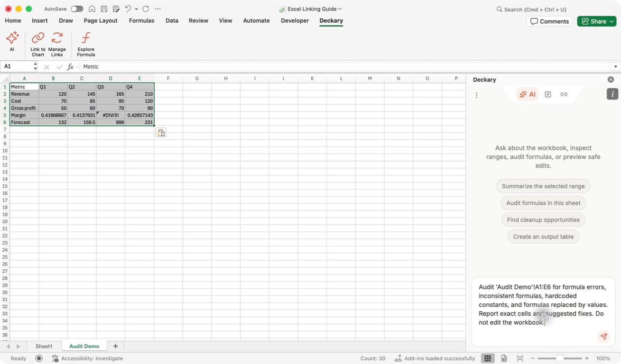Send the audit prompt with the arrow icon
This screenshot has width=621, height=364.
click(x=603, y=337)
